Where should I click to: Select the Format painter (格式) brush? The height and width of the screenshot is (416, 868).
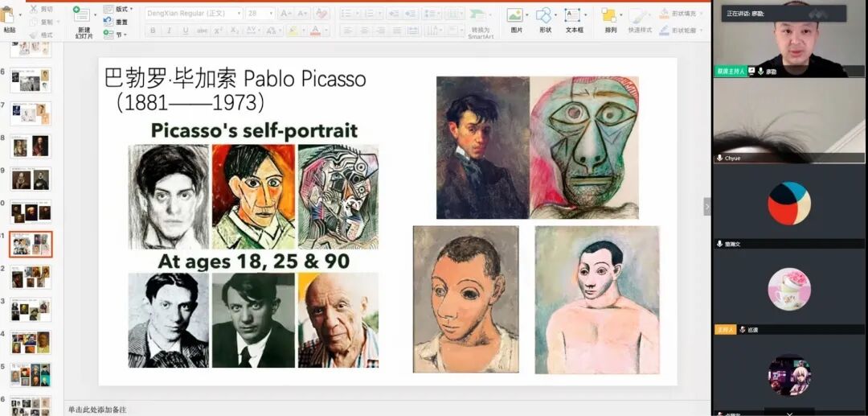(34, 35)
